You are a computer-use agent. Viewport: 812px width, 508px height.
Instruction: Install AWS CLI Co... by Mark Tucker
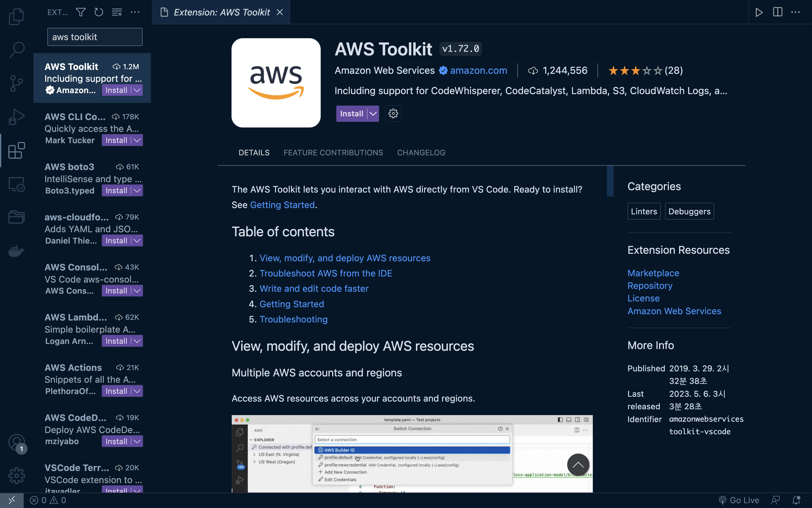click(116, 140)
